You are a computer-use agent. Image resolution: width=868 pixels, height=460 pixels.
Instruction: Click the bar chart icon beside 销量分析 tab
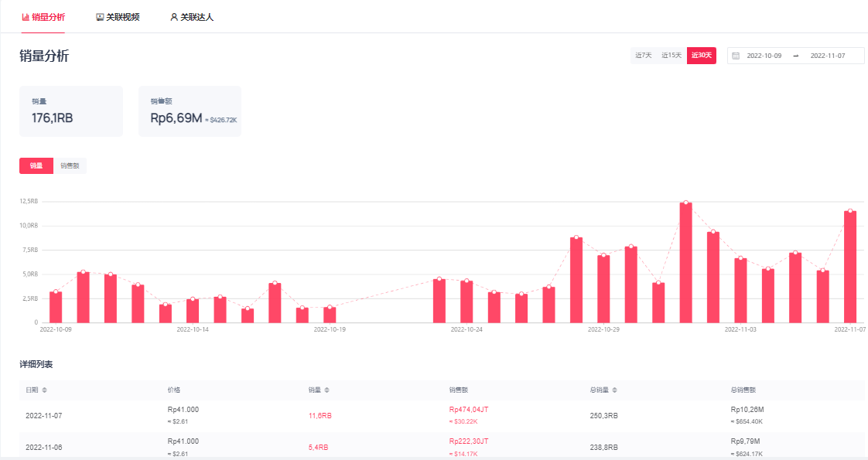[26, 17]
